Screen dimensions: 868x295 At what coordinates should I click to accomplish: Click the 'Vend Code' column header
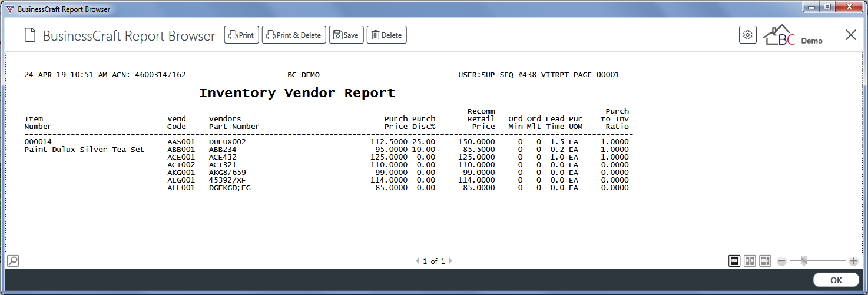coord(177,122)
